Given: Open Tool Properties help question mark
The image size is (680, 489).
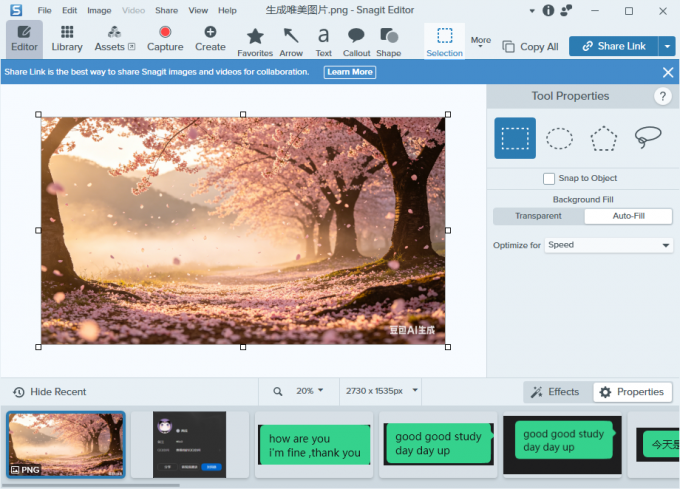Looking at the screenshot, I should point(662,96).
